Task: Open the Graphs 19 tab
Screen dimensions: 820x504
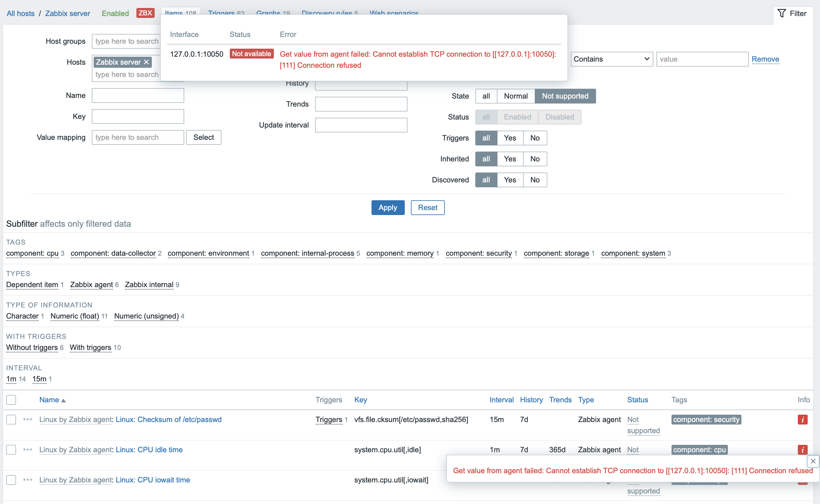Action: click(273, 13)
